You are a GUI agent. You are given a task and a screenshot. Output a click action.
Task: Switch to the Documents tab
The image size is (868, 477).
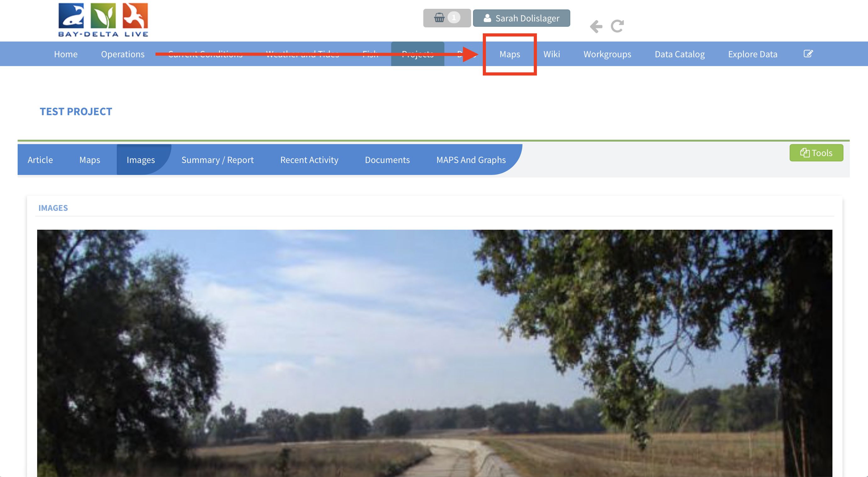click(x=387, y=160)
